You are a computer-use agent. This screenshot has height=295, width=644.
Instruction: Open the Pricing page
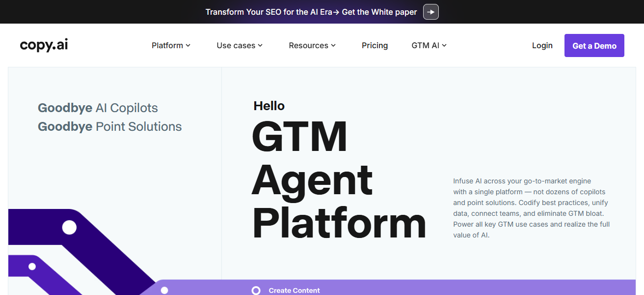(375, 45)
